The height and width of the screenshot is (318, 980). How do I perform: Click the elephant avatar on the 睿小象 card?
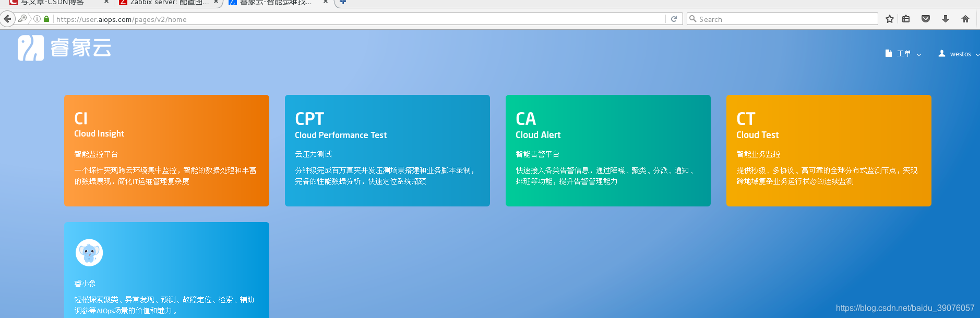point(89,253)
